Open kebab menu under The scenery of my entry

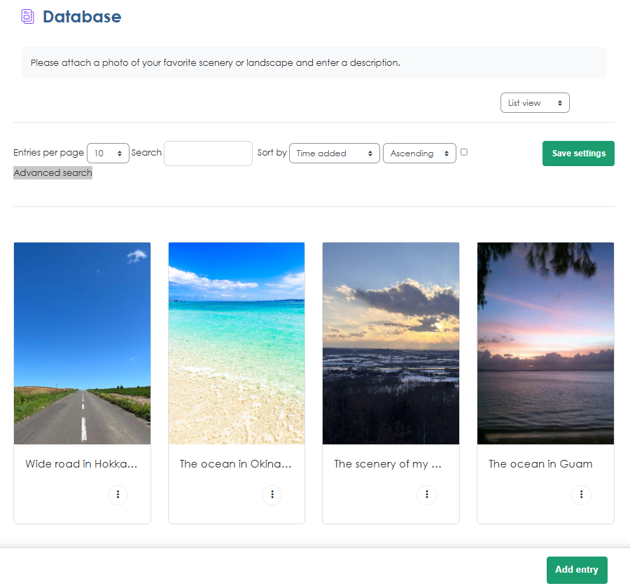pos(427,494)
